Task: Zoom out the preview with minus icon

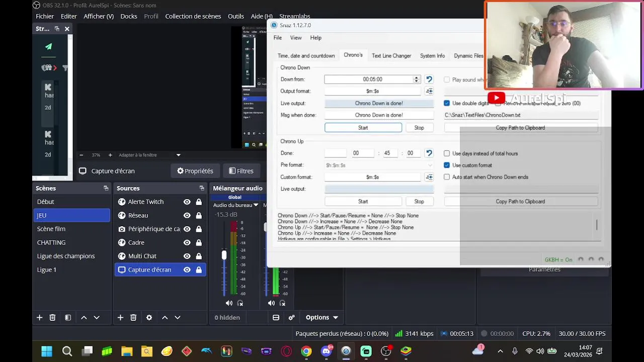Action: pyautogui.click(x=81, y=155)
